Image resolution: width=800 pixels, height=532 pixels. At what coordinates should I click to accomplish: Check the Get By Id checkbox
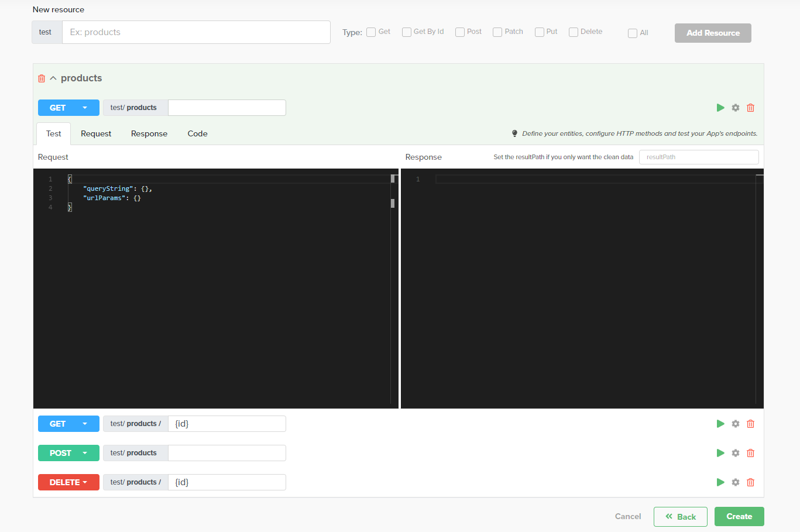point(407,32)
